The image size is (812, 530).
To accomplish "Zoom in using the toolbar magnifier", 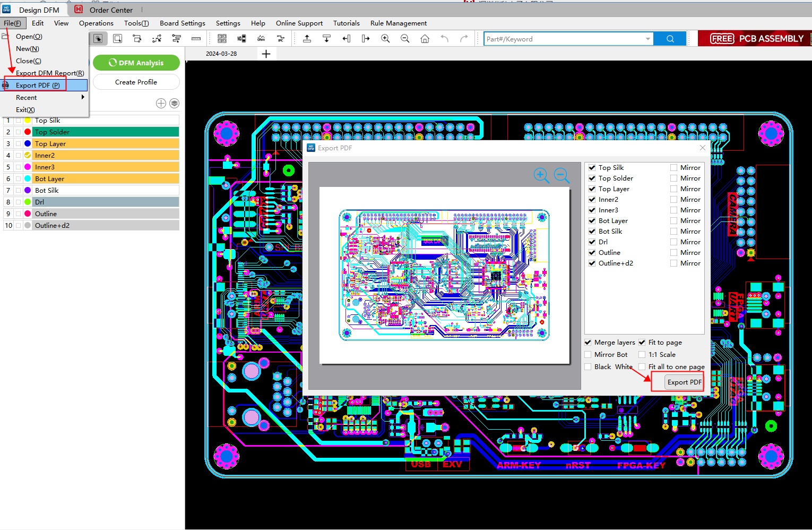I will pos(385,39).
